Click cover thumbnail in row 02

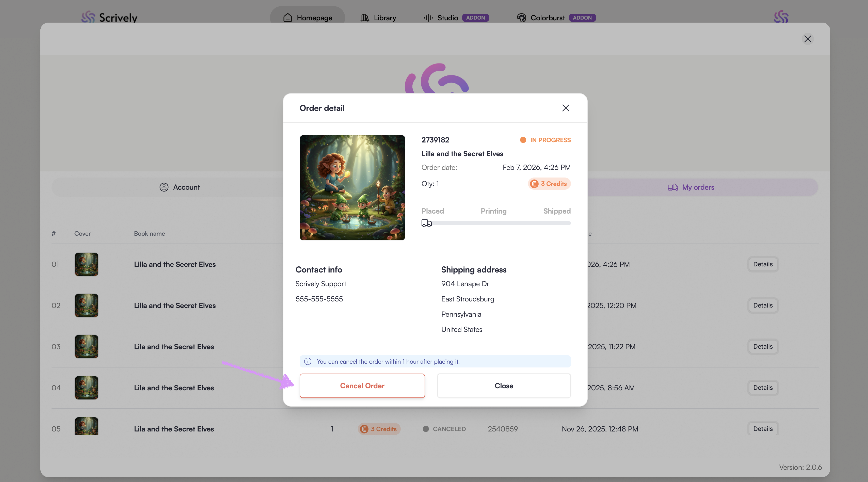click(x=86, y=306)
